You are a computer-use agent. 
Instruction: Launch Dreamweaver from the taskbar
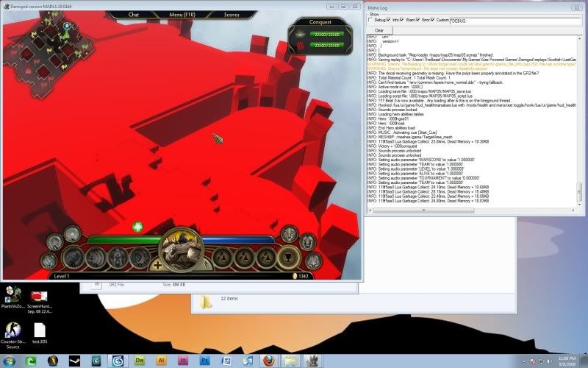(x=140, y=361)
